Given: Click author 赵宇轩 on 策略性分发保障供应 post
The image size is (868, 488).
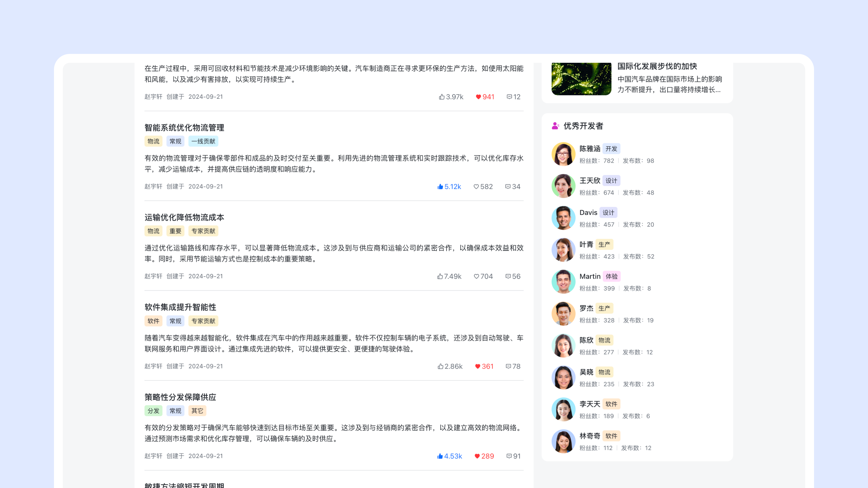Looking at the screenshot, I should [x=153, y=456].
